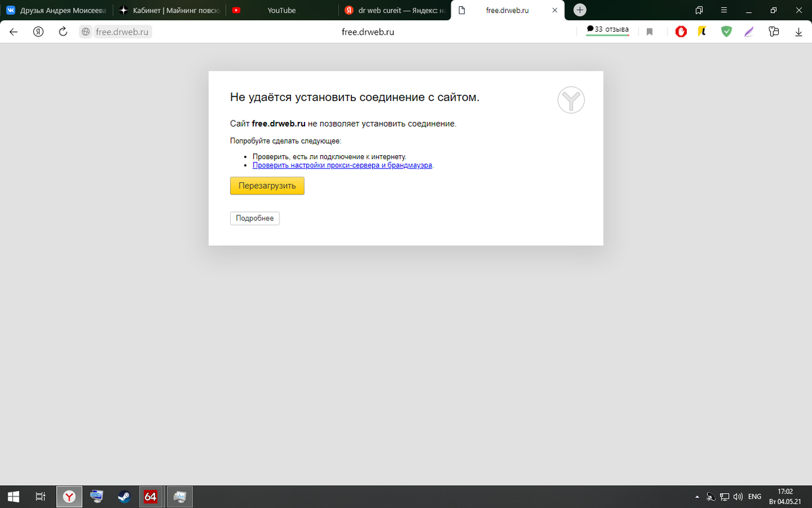Open the red stop-hand adblock extension

pos(681,31)
